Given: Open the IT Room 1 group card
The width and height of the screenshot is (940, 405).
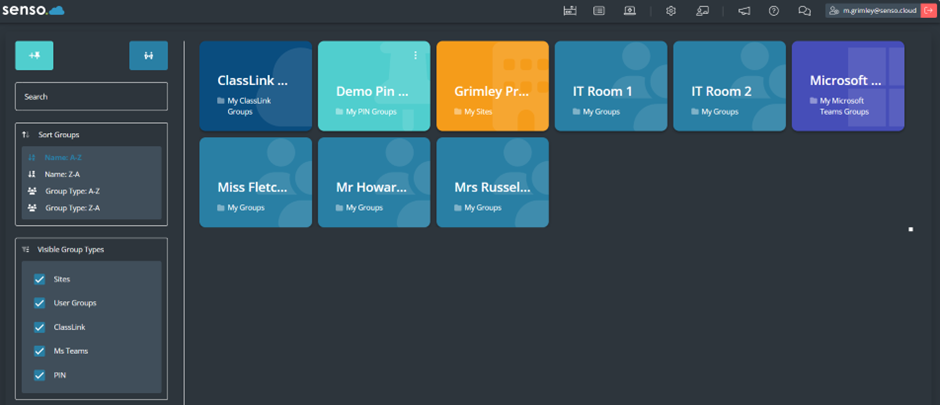Looking at the screenshot, I should [611, 86].
